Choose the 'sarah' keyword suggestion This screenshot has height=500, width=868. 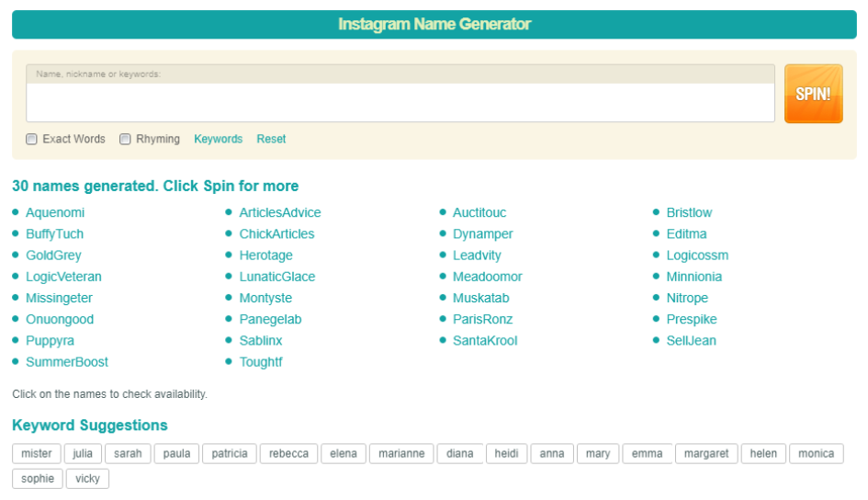tap(128, 453)
